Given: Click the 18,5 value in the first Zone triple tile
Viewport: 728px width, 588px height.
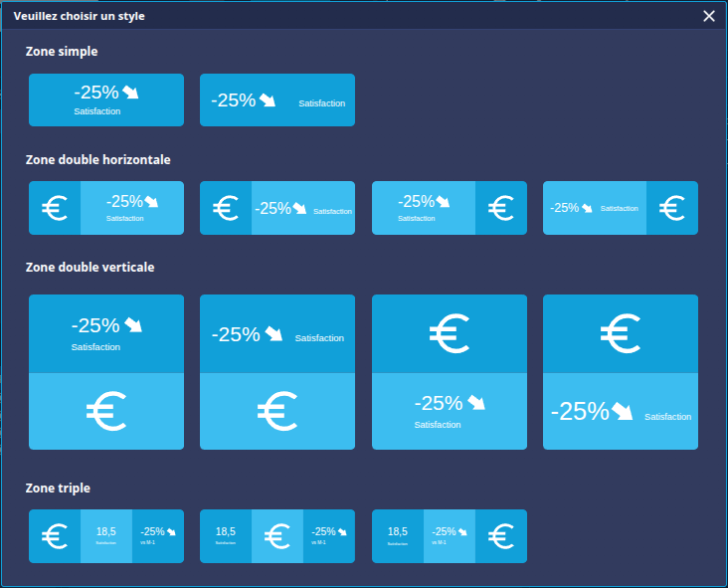Looking at the screenshot, I should click(x=106, y=531).
